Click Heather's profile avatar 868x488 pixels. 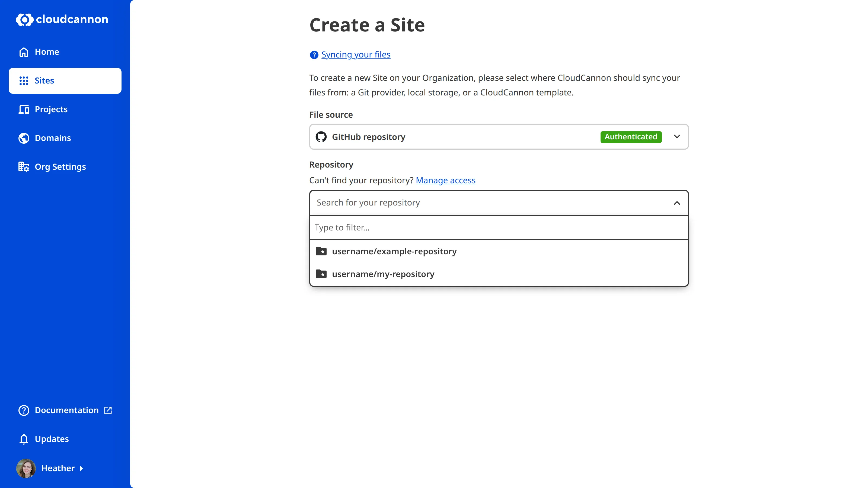[26, 468]
